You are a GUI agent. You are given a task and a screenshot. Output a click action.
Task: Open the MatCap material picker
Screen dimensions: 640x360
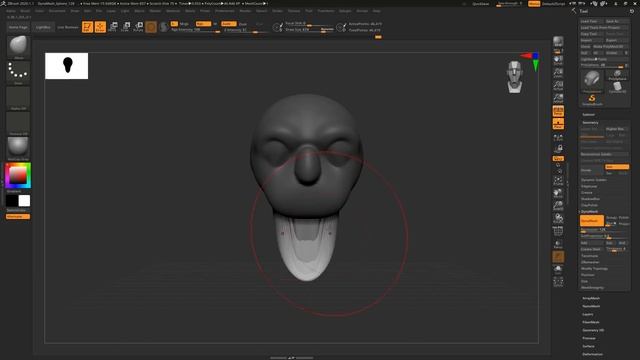tap(18, 148)
